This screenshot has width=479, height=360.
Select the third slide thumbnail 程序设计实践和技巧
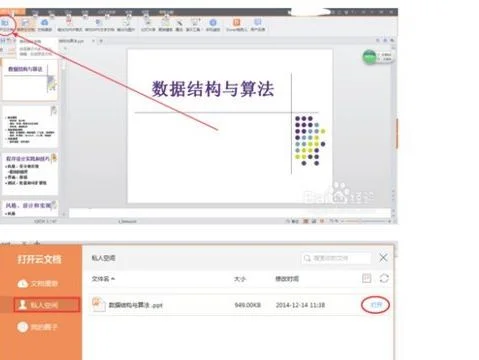tap(30, 174)
